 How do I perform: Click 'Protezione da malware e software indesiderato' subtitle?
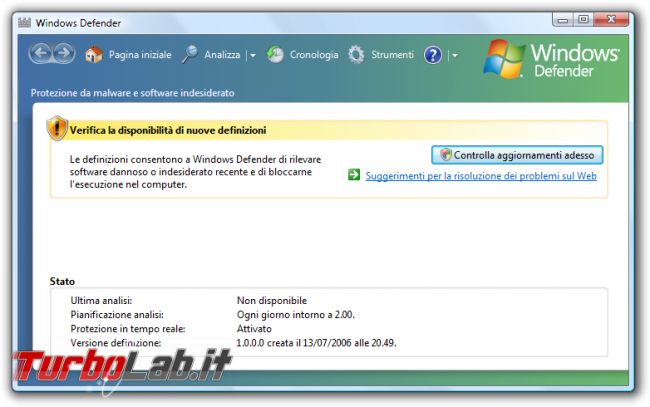tap(133, 93)
